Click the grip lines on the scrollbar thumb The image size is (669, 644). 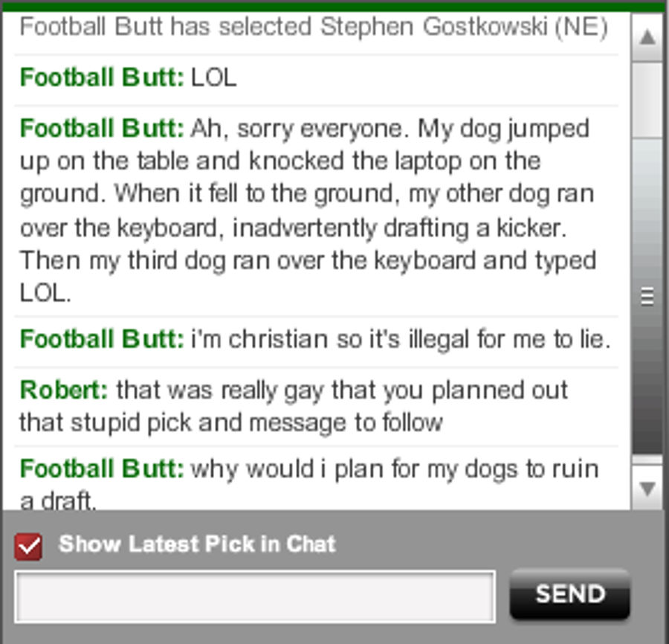(647, 297)
